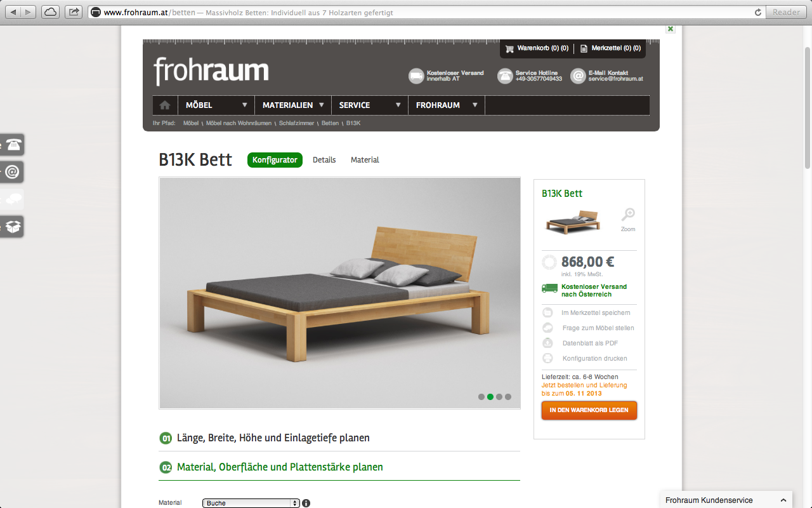Click the iCloud tabs toolbar button
The width and height of the screenshot is (812, 508).
(x=50, y=11)
